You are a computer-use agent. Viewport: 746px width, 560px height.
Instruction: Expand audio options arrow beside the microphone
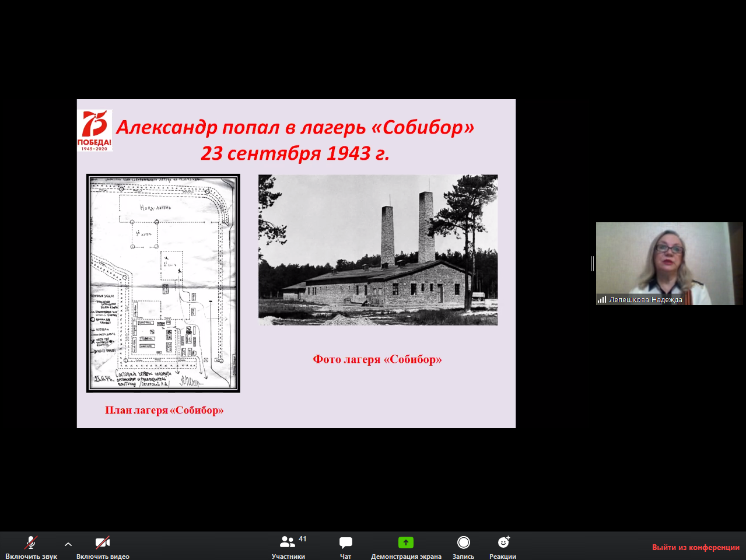tap(68, 544)
